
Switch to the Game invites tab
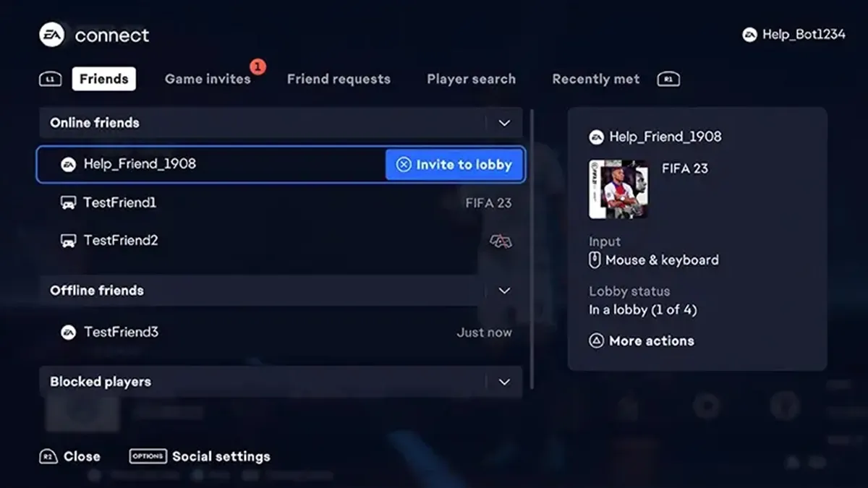(208, 79)
